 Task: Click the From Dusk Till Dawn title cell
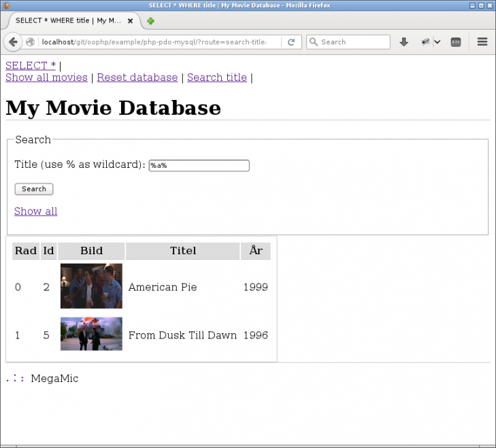[x=182, y=335]
